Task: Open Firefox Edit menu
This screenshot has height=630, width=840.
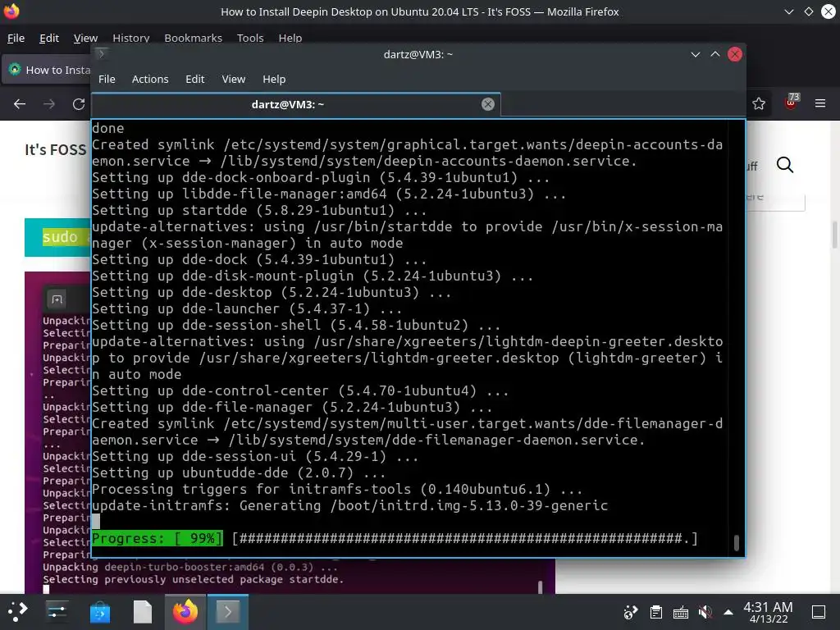Action: (48, 38)
